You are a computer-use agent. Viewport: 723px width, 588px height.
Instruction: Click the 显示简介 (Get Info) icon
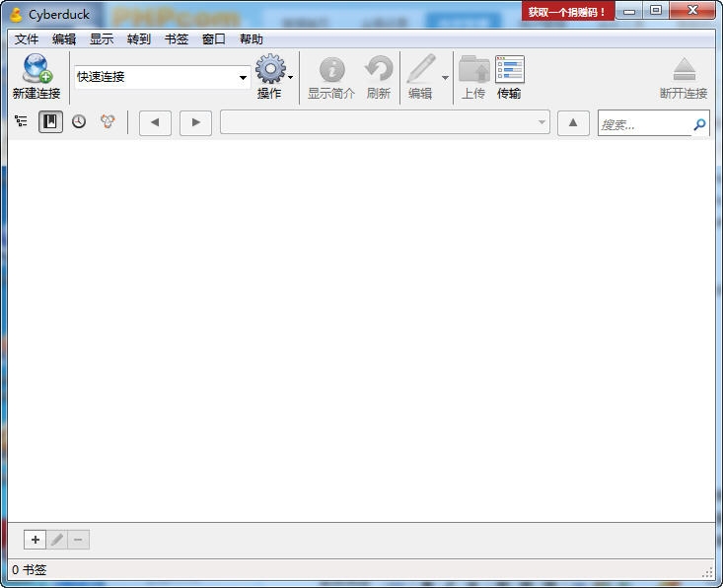[331, 70]
